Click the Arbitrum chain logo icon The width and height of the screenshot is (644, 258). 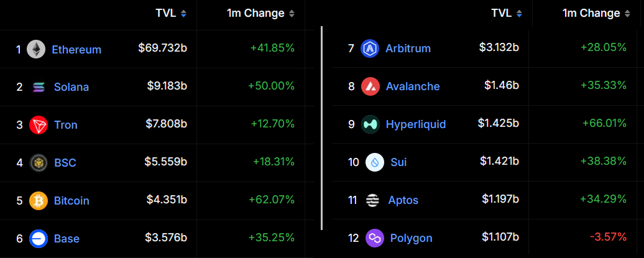click(370, 48)
